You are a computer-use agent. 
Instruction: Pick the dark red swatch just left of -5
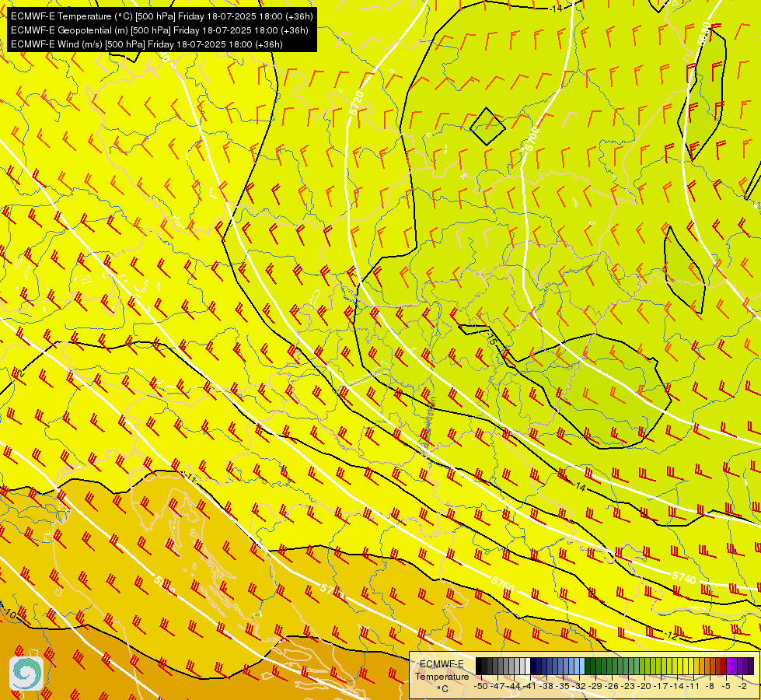pyautogui.click(x=724, y=666)
